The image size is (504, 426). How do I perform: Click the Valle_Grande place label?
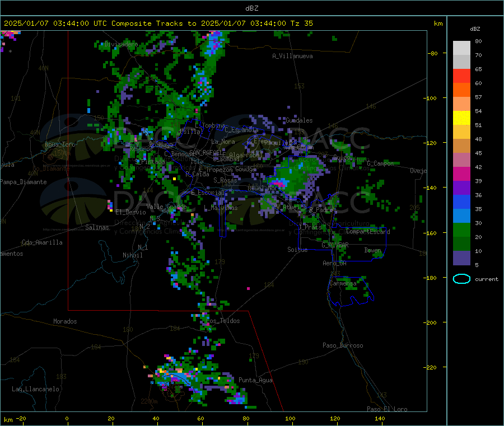tap(166, 206)
